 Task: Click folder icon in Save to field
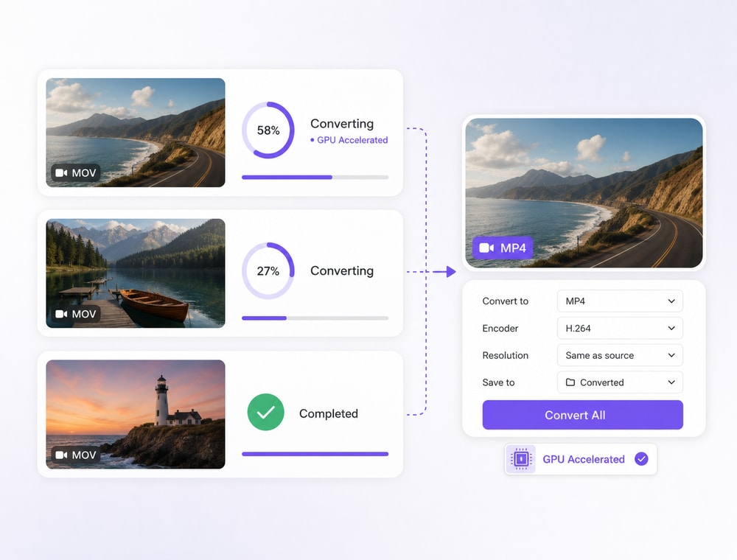(570, 382)
